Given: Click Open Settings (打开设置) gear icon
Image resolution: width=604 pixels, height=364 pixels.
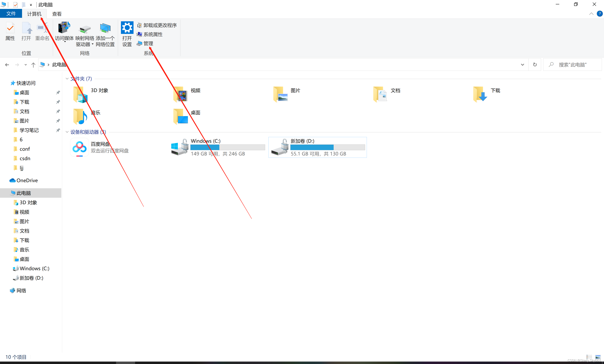Looking at the screenshot, I should [x=127, y=28].
